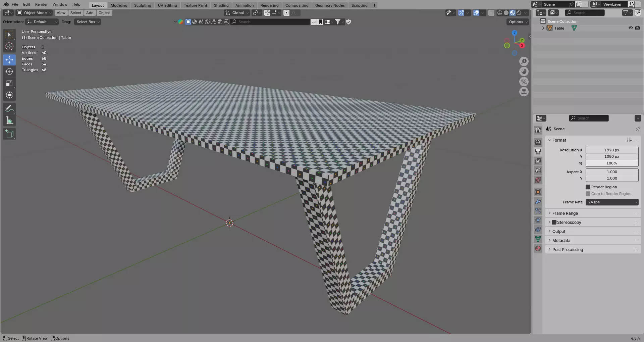Toggle the Stereoscopy panel checkbox

pyautogui.click(x=554, y=222)
